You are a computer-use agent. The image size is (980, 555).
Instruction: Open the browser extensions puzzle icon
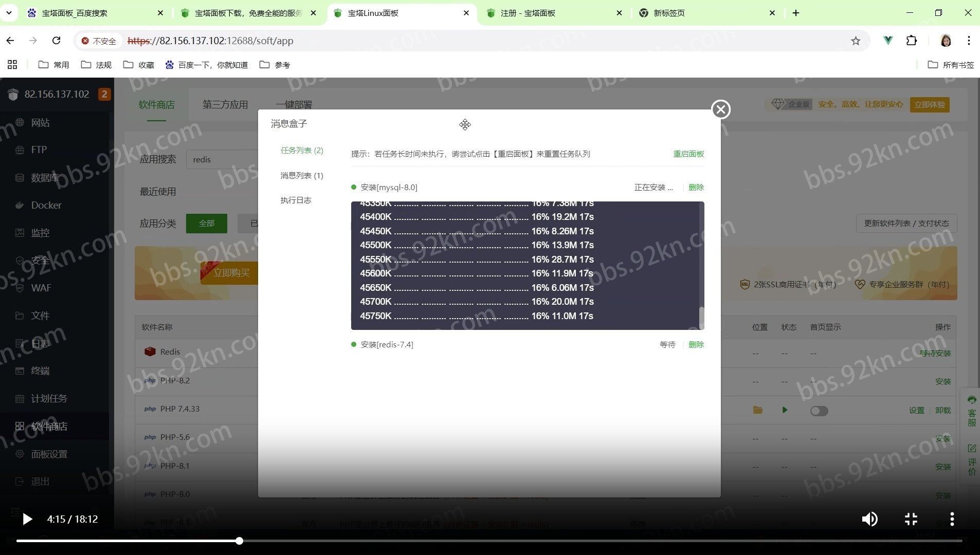[x=912, y=41]
